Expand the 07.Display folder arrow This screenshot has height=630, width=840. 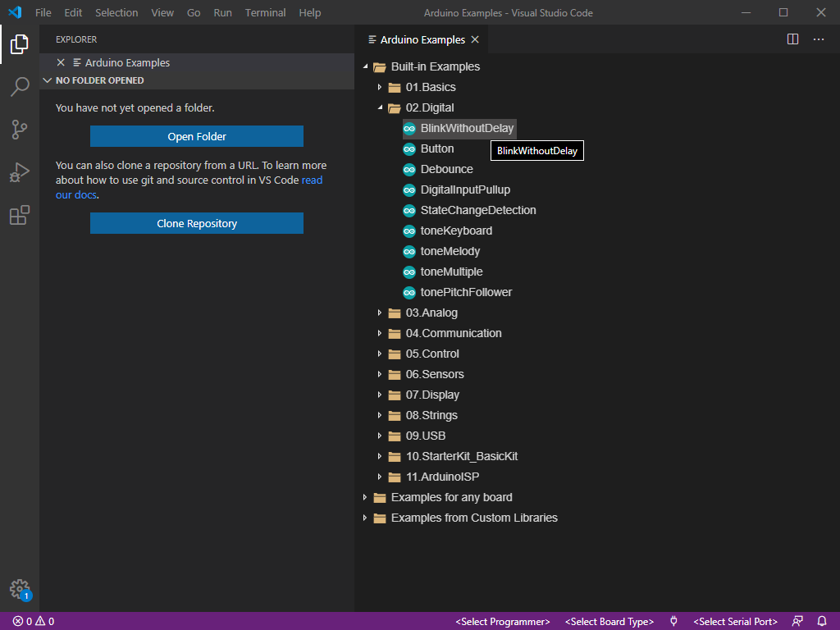pyautogui.click(x=379, y=395)
